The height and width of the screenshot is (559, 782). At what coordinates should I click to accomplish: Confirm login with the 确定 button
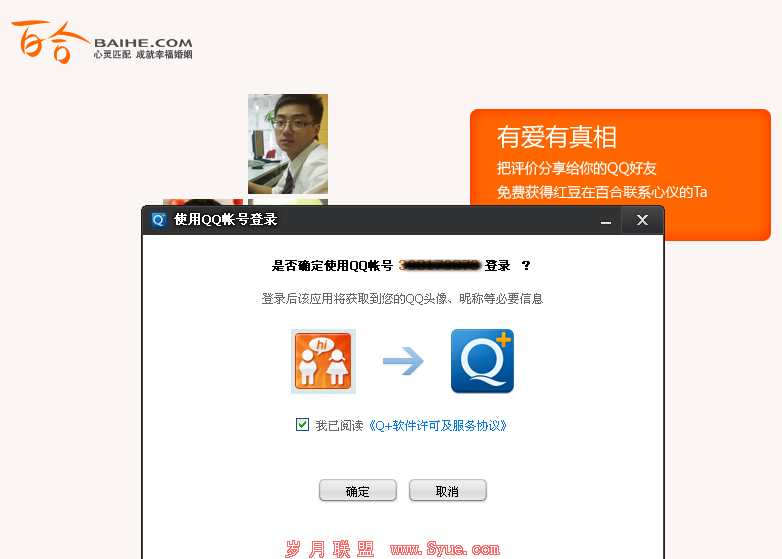pyautogui.click(x=358, y=491)
